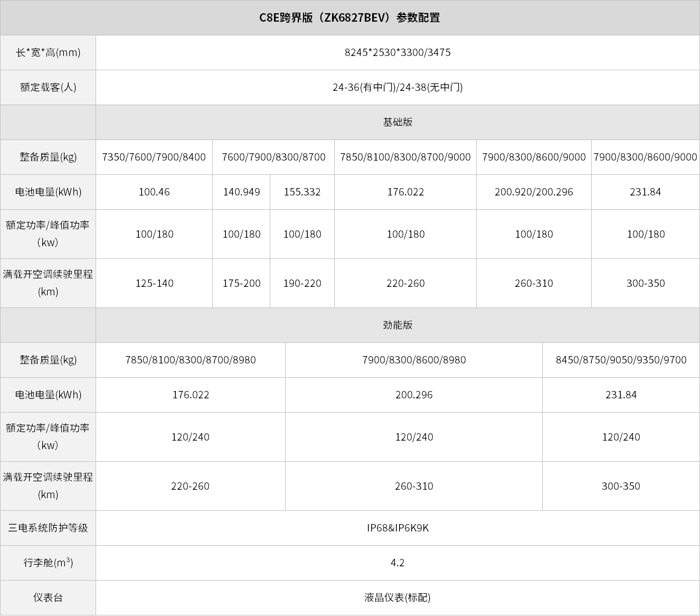Select the IP68&IP6K9K protection rating value

398,528
